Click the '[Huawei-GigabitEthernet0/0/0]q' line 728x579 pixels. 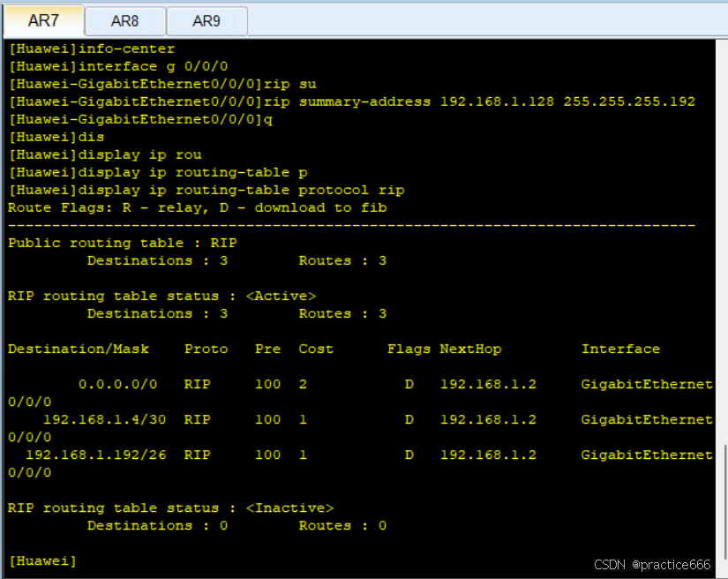click(x=140, y=119)
